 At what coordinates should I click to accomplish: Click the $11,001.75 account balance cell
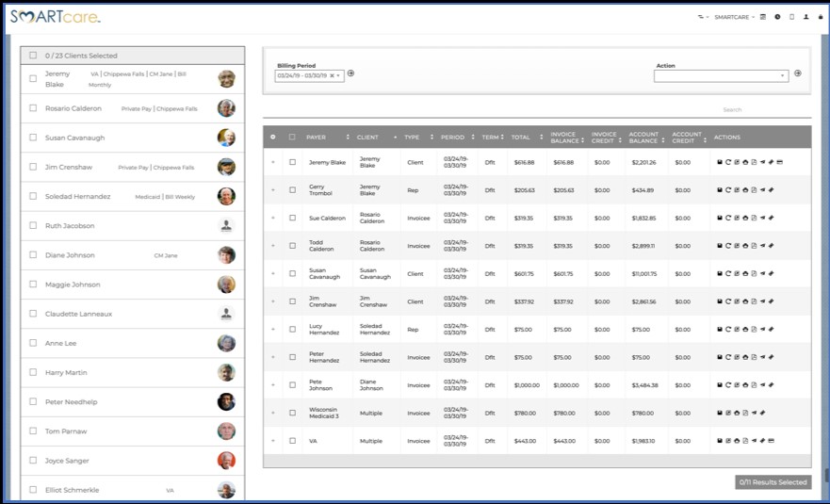644,274
